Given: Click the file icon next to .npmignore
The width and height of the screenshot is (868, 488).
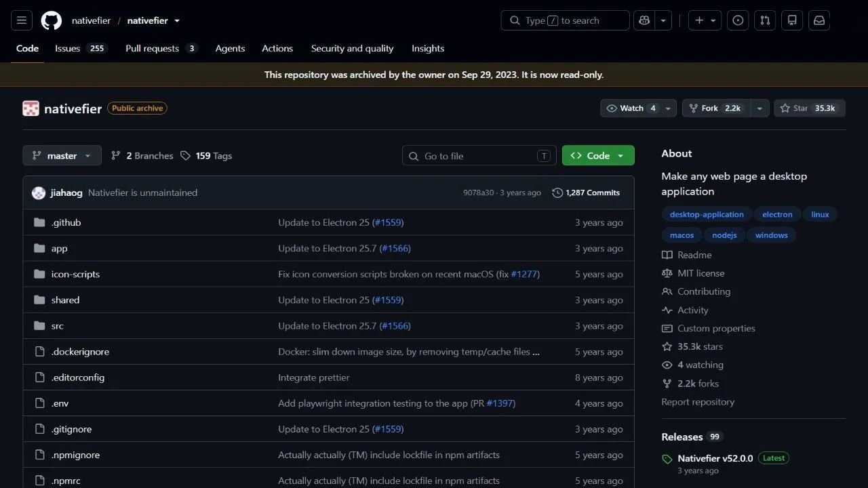Looking at the screenshot, I should (39, 455).
